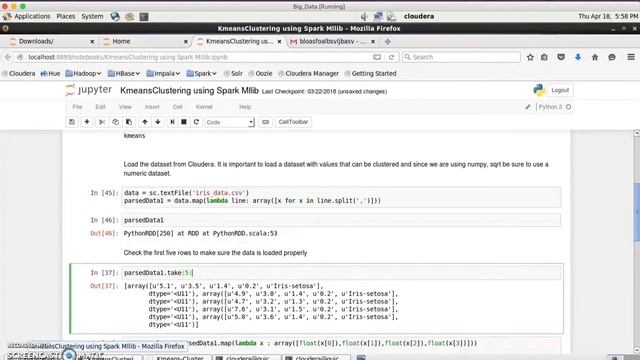Open the Cloudera bookmark
Screen dimensions: 640x360
coord(19,73)
